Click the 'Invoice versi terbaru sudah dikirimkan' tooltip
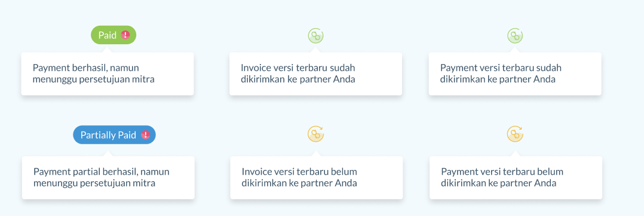This screenshot has width=644, height=216. [x=315, y=74]
